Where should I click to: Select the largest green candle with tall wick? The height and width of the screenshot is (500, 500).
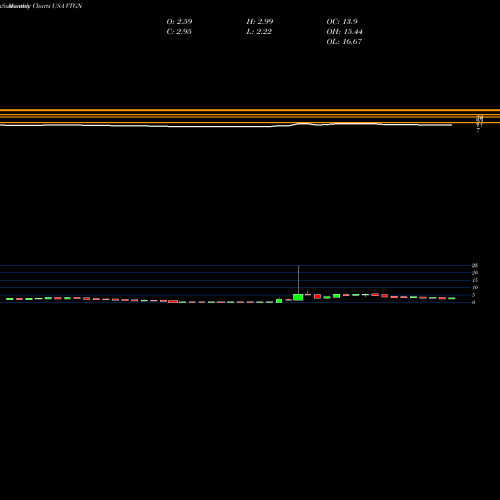click(x=298, y=297)
